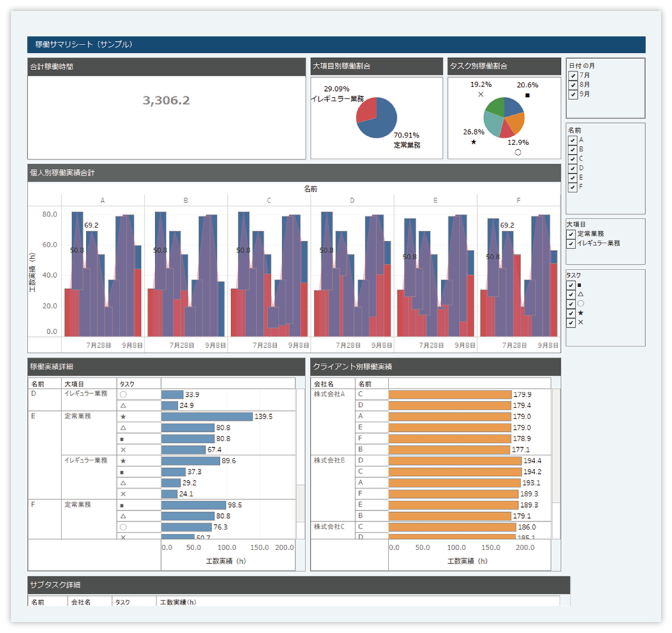672x633 pixels.
Task: Click the 株式会社C company label
Action: [329, 527]
